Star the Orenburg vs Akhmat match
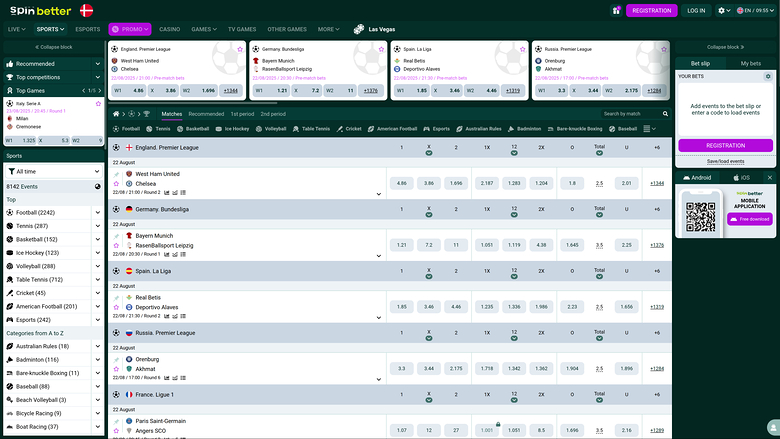Image resolution: width=780 pixels, height=439 pixels. 116,369
